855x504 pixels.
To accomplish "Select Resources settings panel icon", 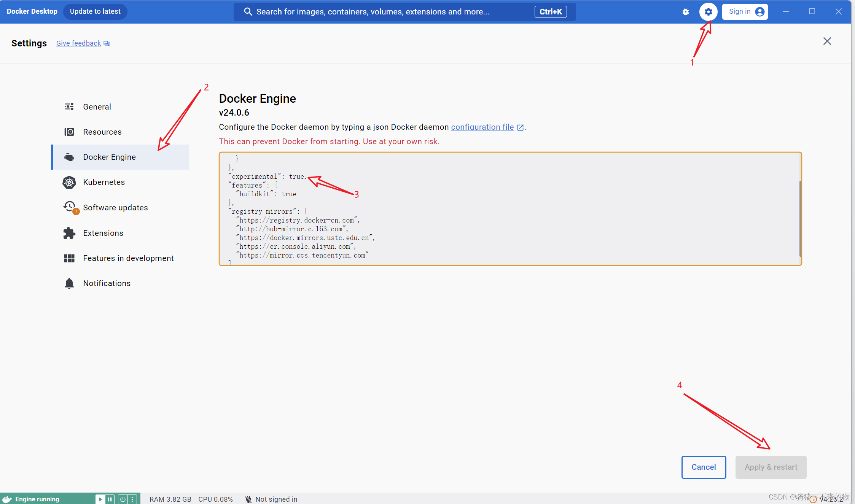I will coord(69,131).
